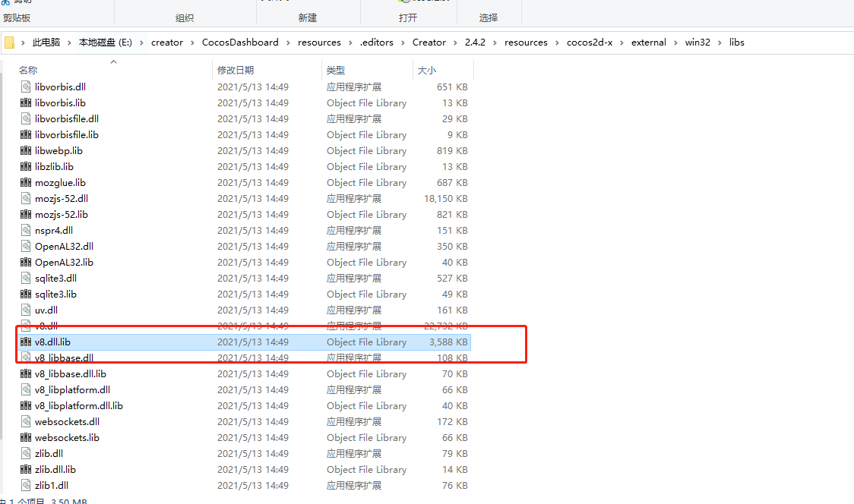Click the v8_libbase.dll.lib library icon
Screen dimensions: 854x504
tap(26, 373)
